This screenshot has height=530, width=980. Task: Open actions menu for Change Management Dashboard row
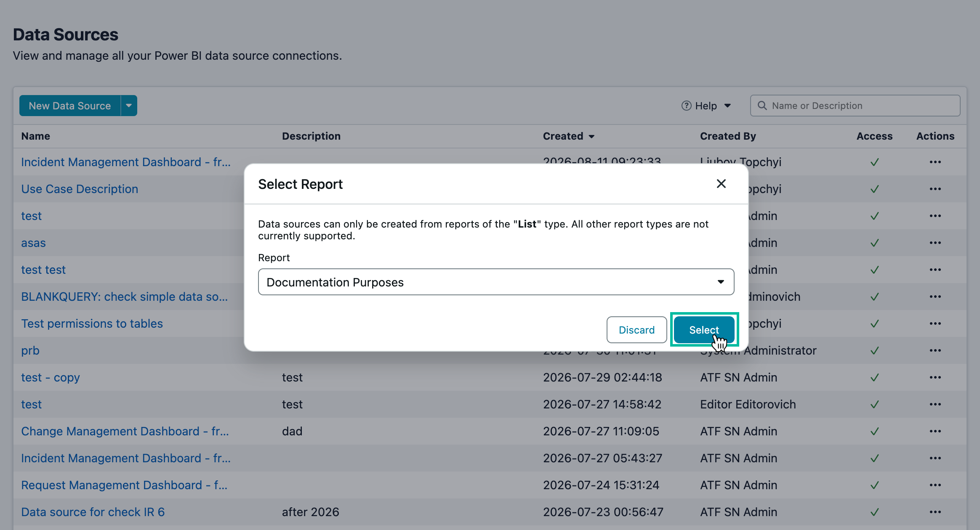[x=935, y=431]
